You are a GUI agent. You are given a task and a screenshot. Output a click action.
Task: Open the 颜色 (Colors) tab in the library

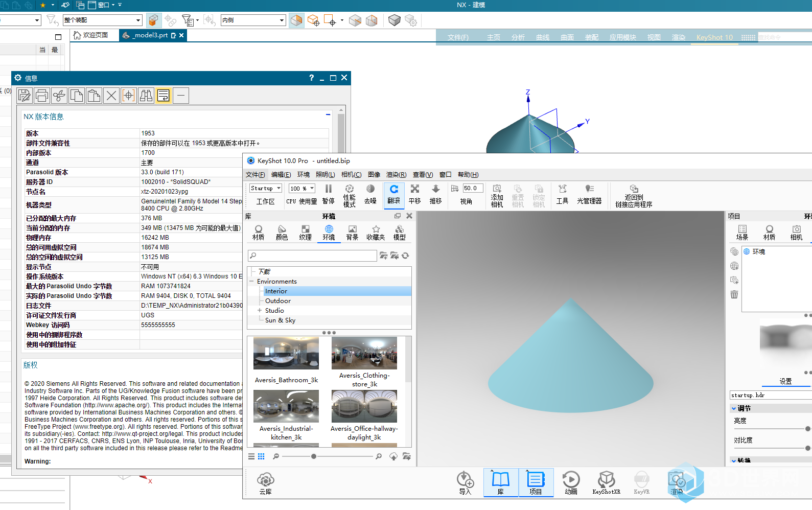tap(282, 233)
